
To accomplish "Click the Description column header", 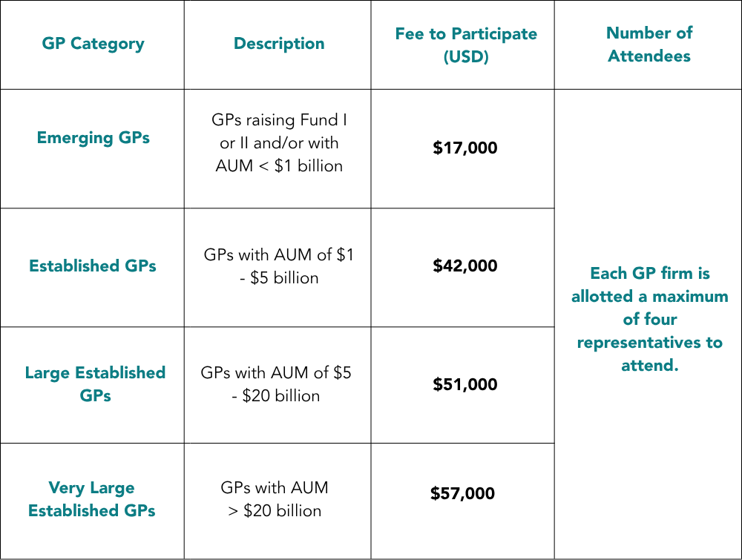I will [x=279, y=44].
